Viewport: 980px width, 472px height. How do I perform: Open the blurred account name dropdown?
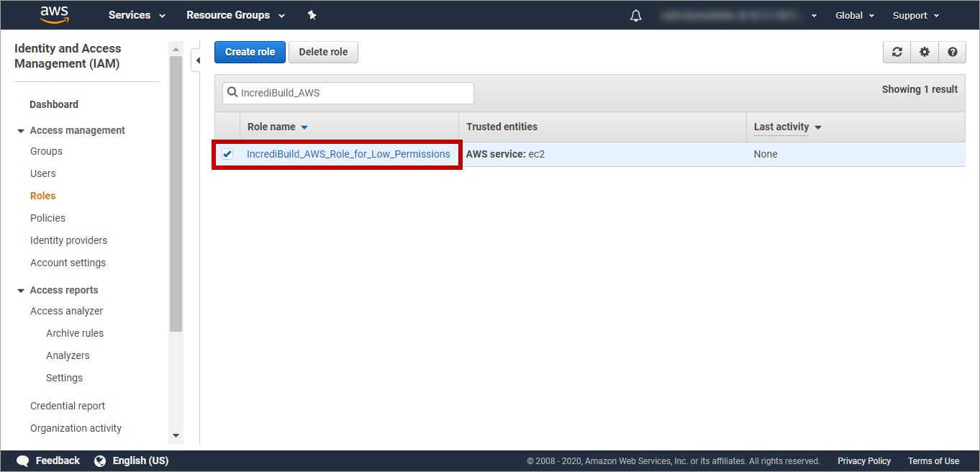[740, 15]
